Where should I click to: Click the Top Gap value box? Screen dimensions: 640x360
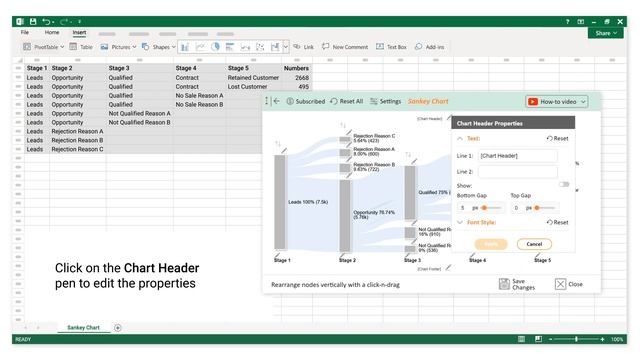(x=516, y=208)
